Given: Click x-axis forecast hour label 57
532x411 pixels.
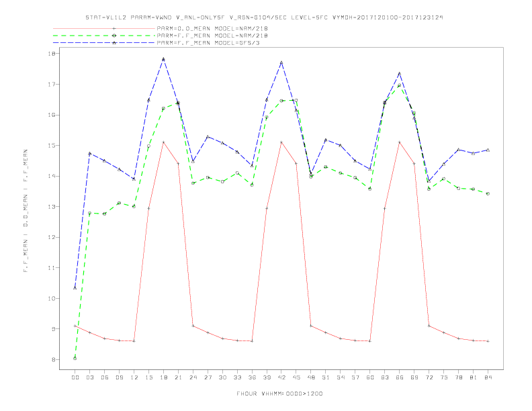Looking at the screenshot, I should tap(355, 377).
